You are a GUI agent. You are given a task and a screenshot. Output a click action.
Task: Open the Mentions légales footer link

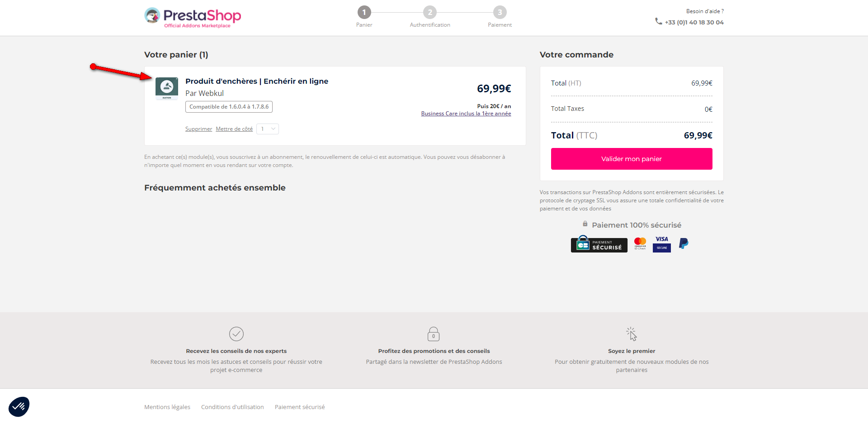pyautogui.click(x=167, y=407)
